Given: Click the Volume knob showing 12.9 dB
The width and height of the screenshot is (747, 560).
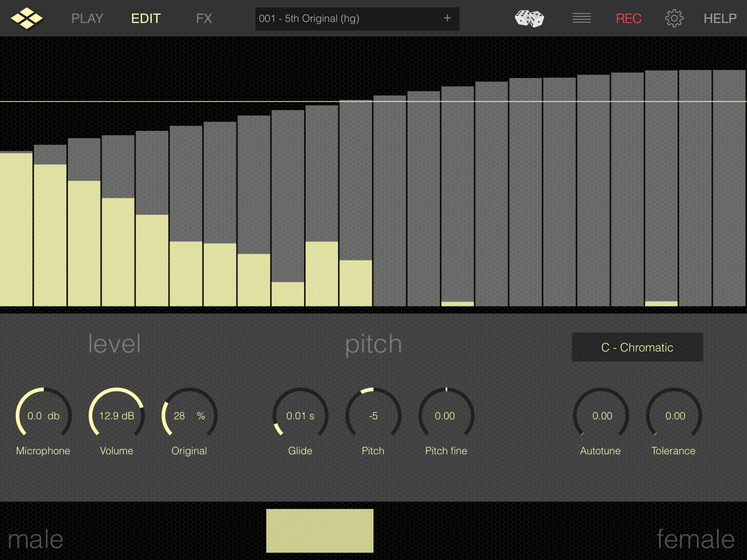Looking at the screenshot, I should point(116,415).
